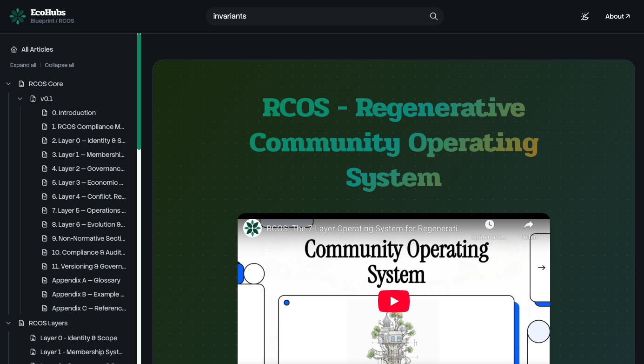
Task: Collapse the v0.1 chevron
Action: point(20,99)
